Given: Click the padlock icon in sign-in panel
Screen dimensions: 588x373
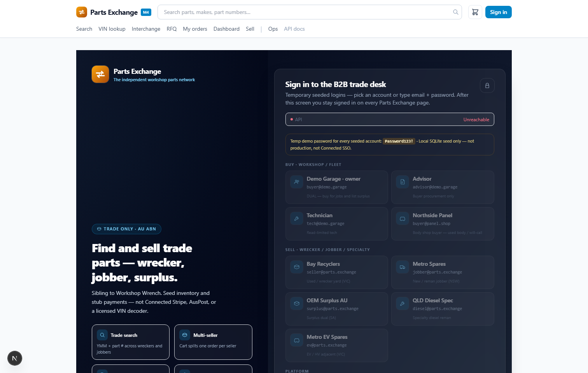Looking at the screenshot, I should coord(487,85).
